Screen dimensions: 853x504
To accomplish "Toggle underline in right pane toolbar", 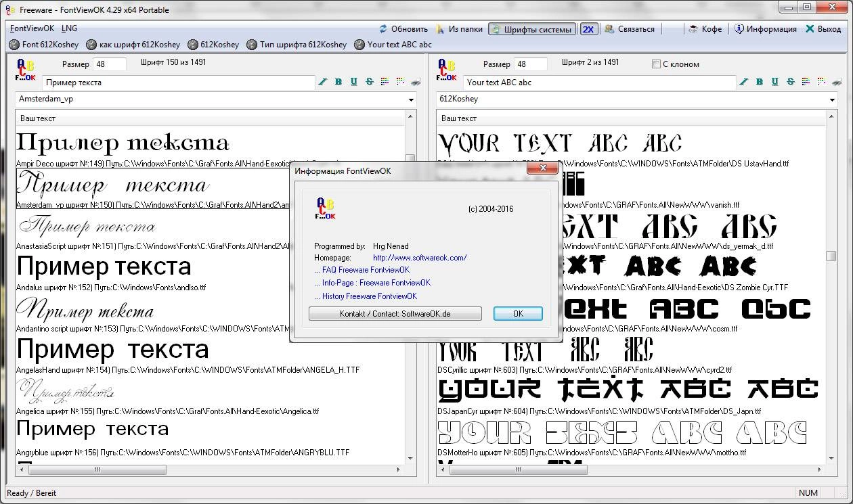I will tap(774, 82).
